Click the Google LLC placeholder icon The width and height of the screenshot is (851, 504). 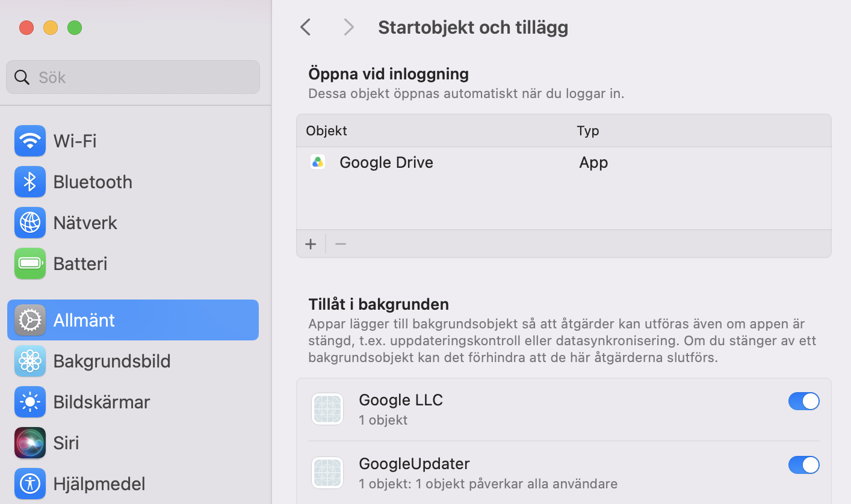[x=327, y=409]
